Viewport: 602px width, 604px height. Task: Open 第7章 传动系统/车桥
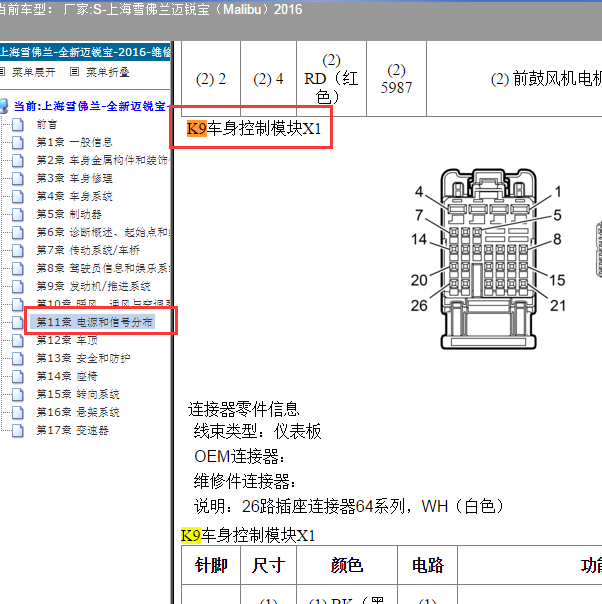[x=88, y=250]
